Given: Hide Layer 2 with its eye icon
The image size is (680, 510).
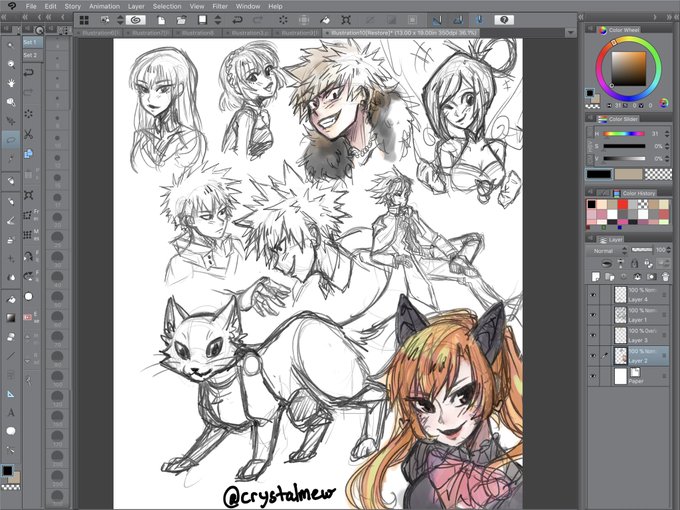Looking at the screenshot, I should click(592, 356).
